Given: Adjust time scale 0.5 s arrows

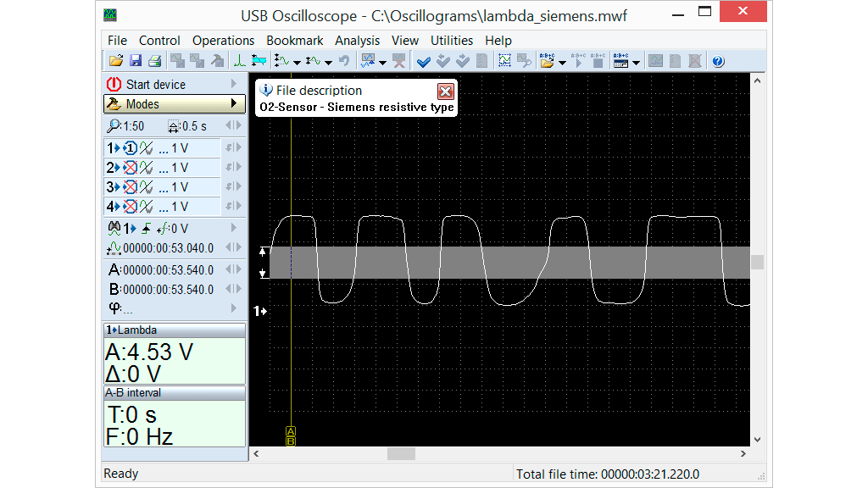Looking at the screenshot, I should (x=234, y=125).
